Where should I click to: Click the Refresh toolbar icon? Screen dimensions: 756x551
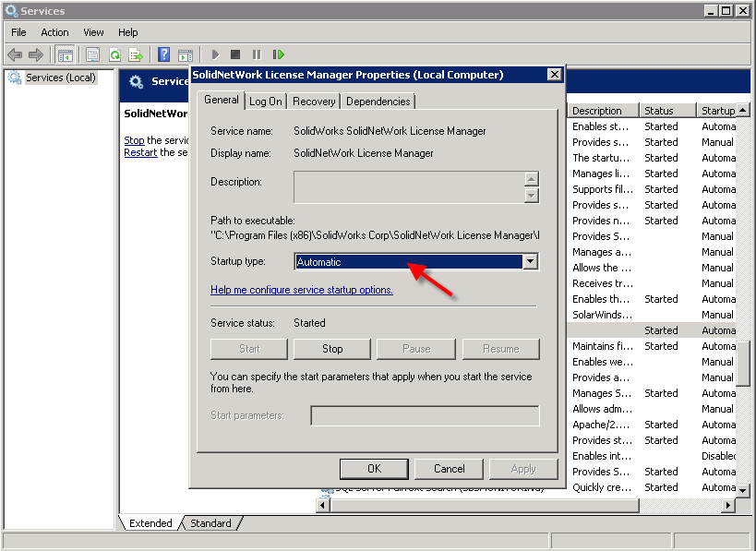tap(114, 55)
